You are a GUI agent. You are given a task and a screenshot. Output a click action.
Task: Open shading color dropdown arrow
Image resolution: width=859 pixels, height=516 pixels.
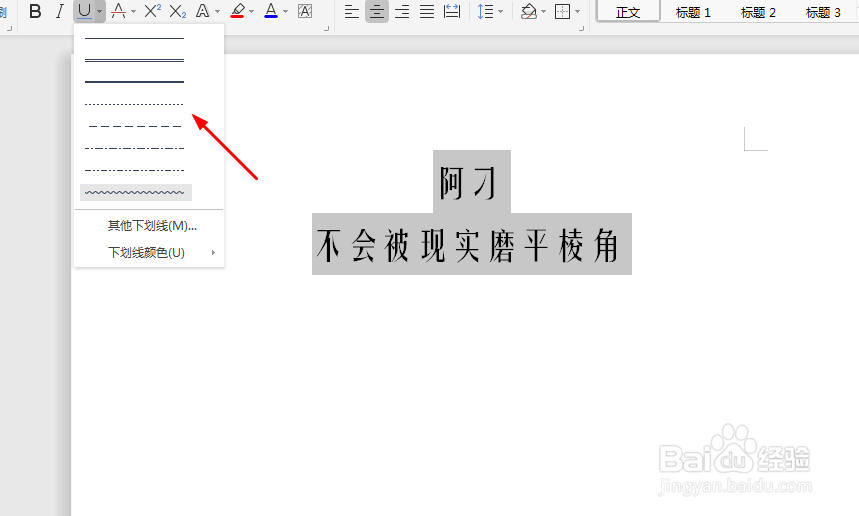(x=543, y=12)
